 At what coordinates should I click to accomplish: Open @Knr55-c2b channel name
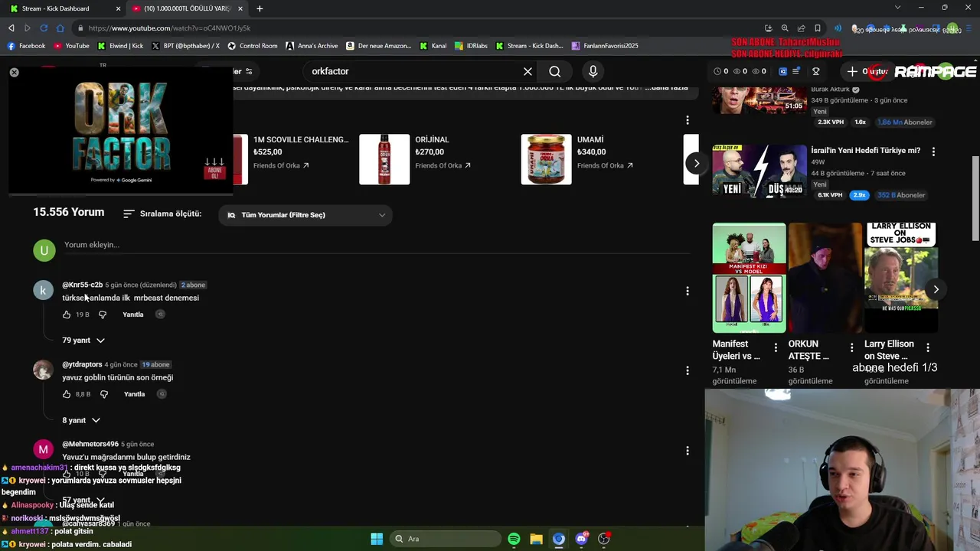pos(82,285)
